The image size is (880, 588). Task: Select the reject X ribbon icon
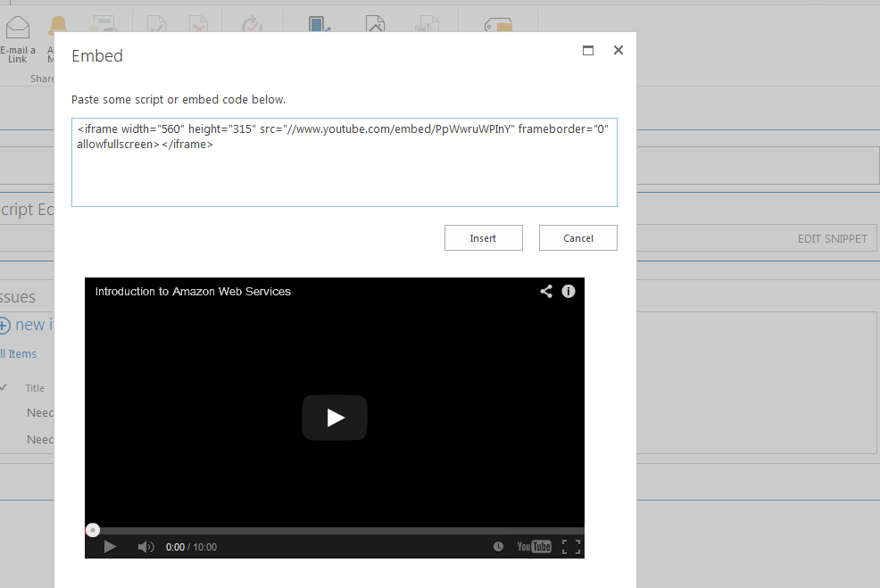coord(200,24)
